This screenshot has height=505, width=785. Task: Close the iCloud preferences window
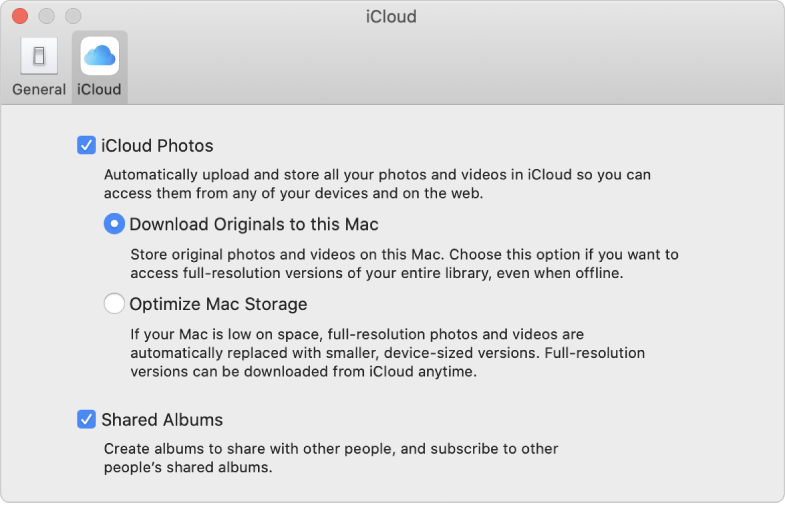20,16
